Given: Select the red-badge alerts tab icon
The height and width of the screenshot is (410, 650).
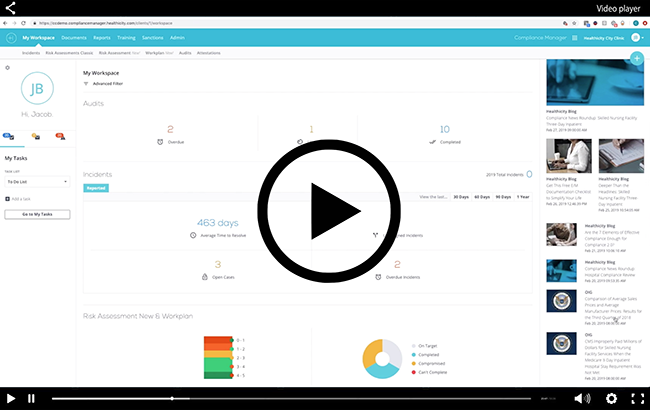Looking at the screenshot, I should pyautogui.click(x=61, y=136).
